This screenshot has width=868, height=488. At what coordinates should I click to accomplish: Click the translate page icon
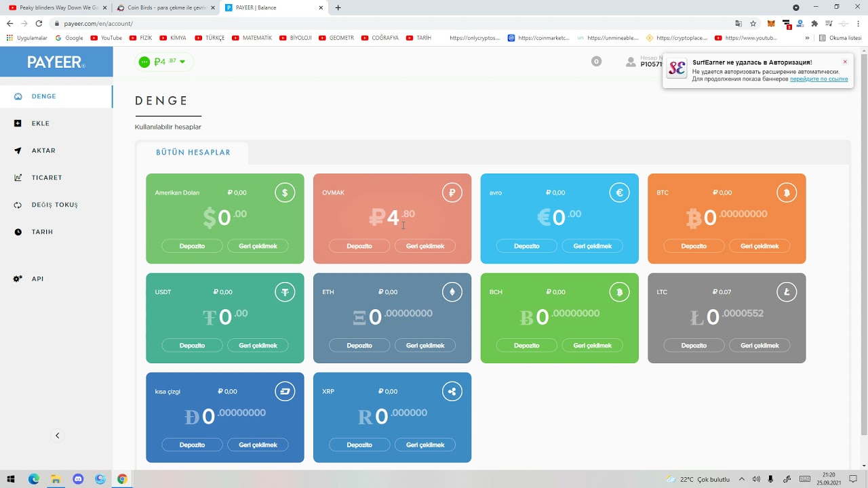pyautogui.click(x=738, y=24)
